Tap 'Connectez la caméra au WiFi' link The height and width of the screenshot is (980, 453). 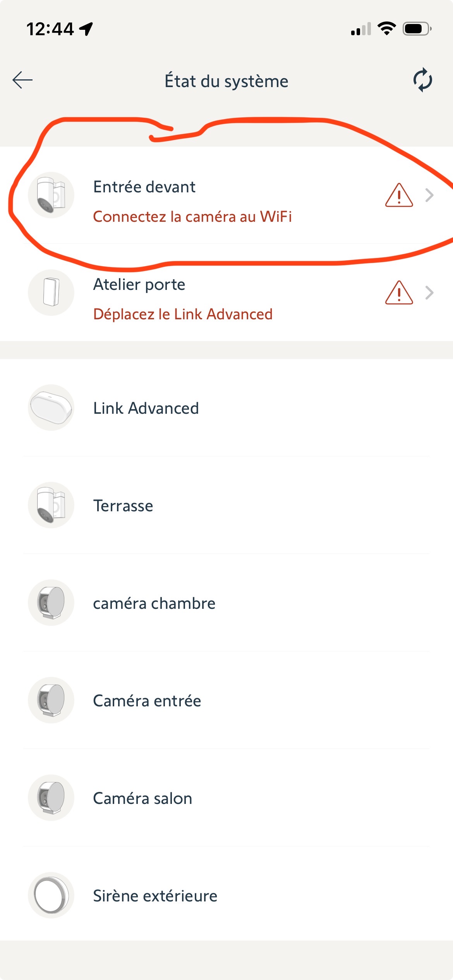pyautogui.click(x=192, y=217)
